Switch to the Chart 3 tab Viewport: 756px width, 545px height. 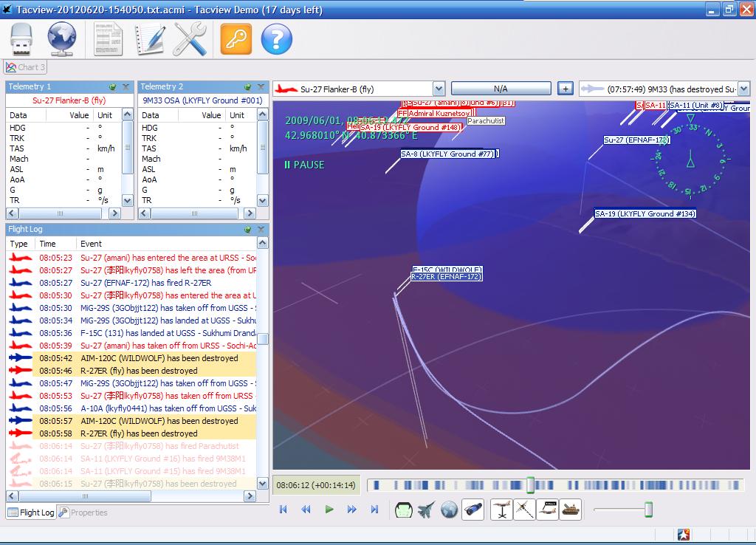pos(26,67)
